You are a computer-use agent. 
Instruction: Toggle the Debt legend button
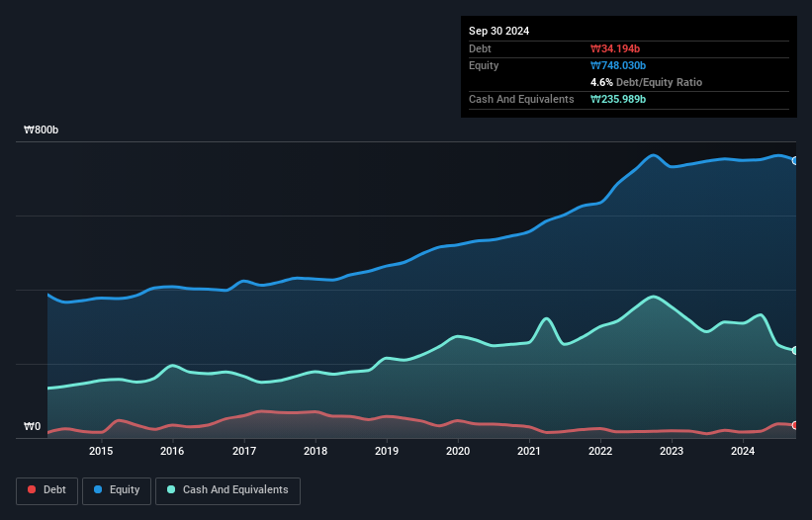click(46, 490)
